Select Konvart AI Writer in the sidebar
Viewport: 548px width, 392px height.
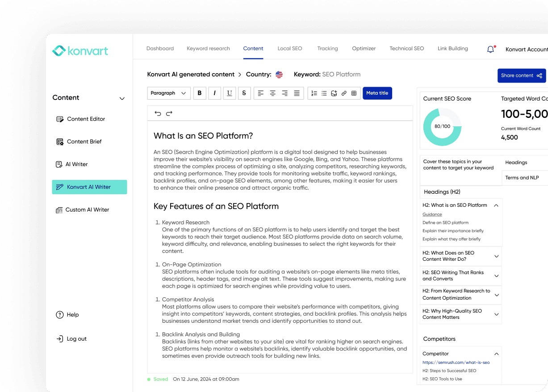click(89, 187)
